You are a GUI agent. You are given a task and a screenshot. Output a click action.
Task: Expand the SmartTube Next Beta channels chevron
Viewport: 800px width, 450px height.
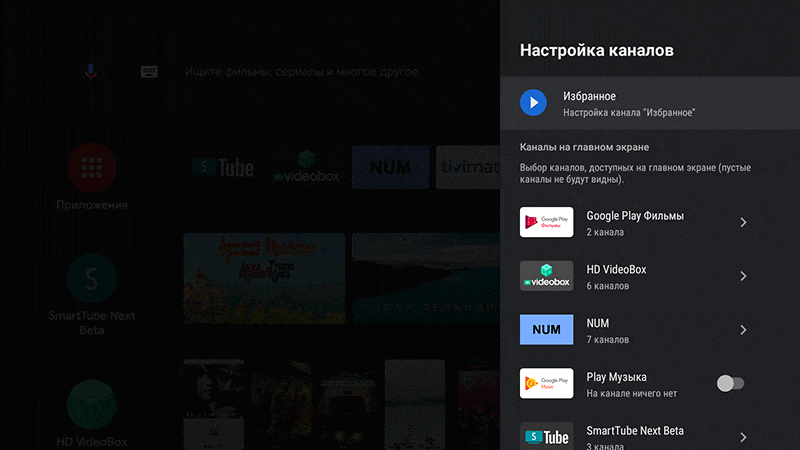tap(743, 437)
